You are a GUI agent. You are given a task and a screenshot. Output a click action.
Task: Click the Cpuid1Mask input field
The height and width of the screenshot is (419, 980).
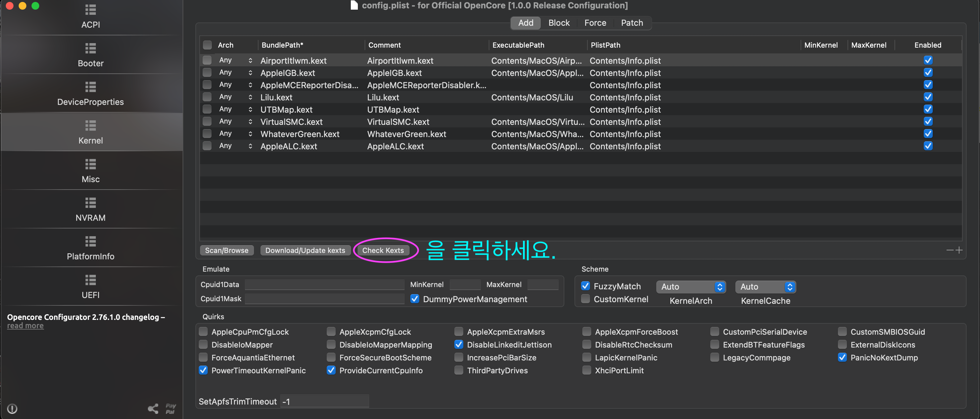[x=324, y=299]
